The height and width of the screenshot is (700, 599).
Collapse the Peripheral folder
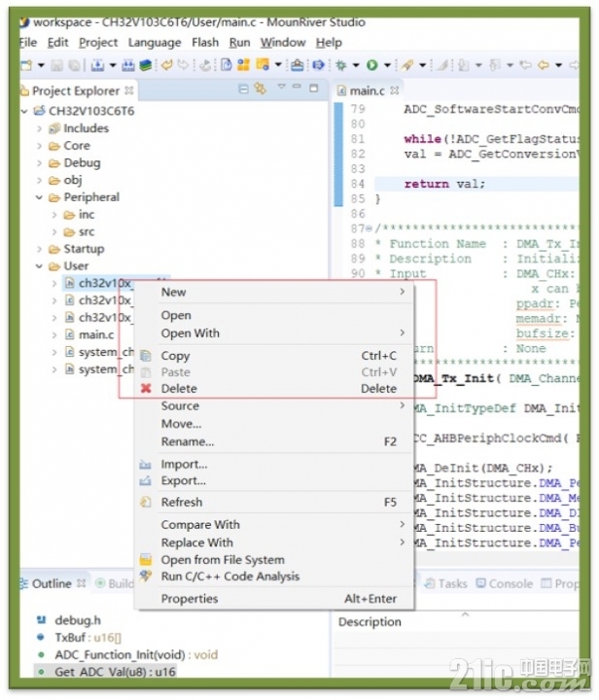pyautogui.click(x=39, y=197)
